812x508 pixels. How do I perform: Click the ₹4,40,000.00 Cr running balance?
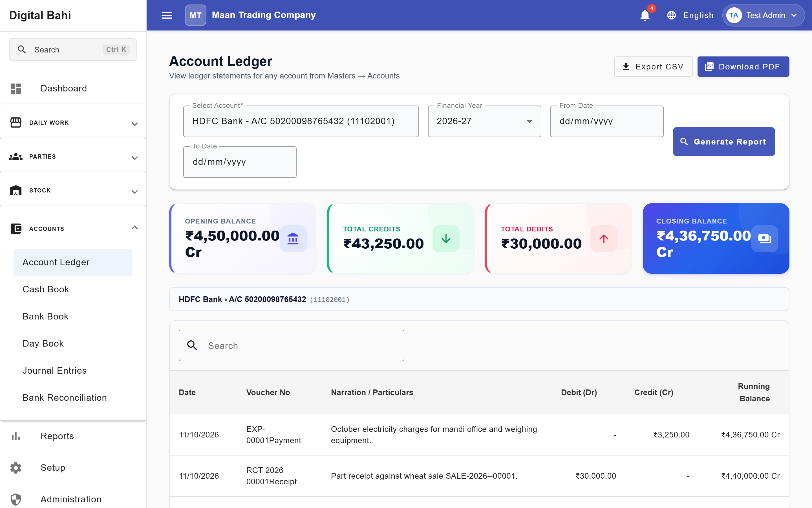[750, 476]
